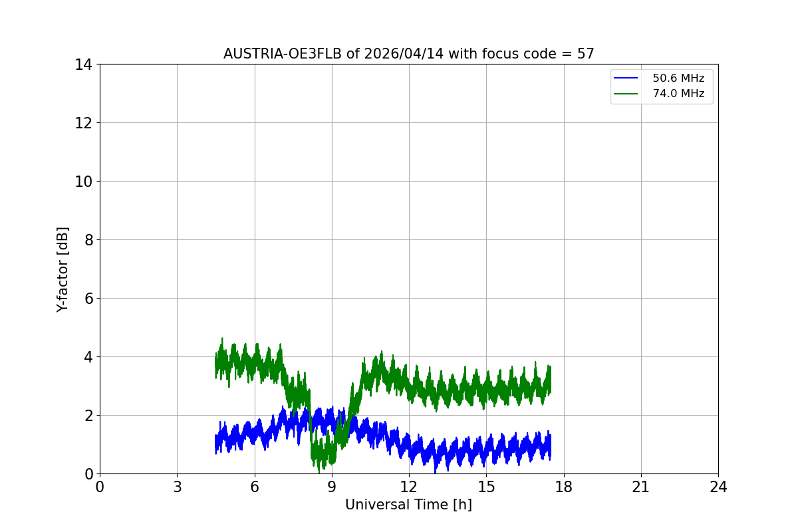Click the x-axis tick label '21'
Image resolution: width=798 pixels, height=532 pixels.
pyautogui.click(x=641, y=487)
